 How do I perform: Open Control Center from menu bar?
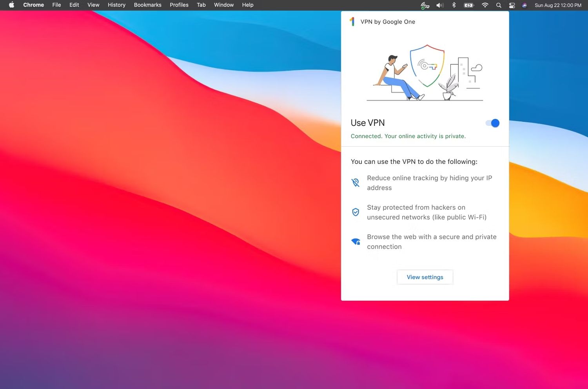click(512, 5)
